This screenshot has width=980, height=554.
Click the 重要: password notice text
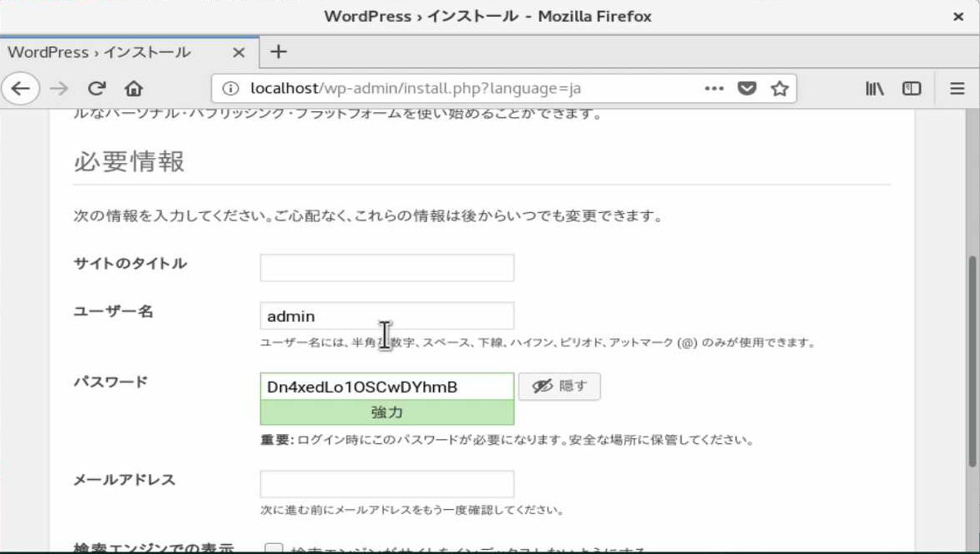point(507,439)
